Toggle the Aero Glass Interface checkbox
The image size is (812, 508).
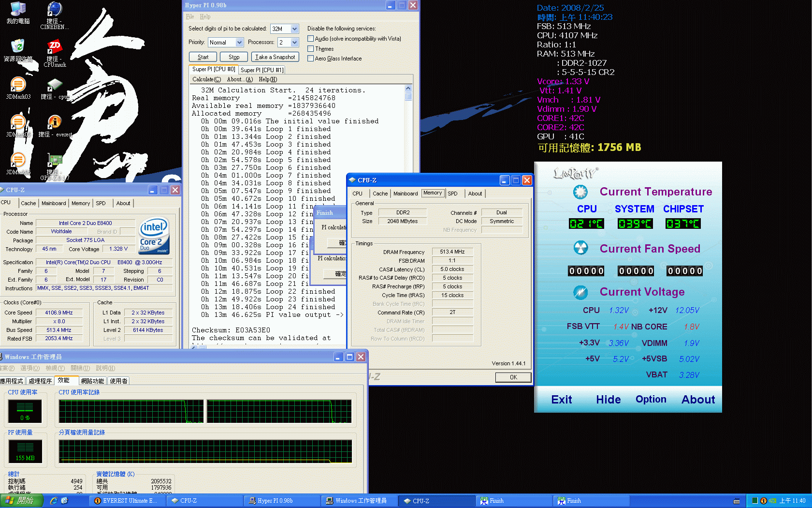point(310,59)
